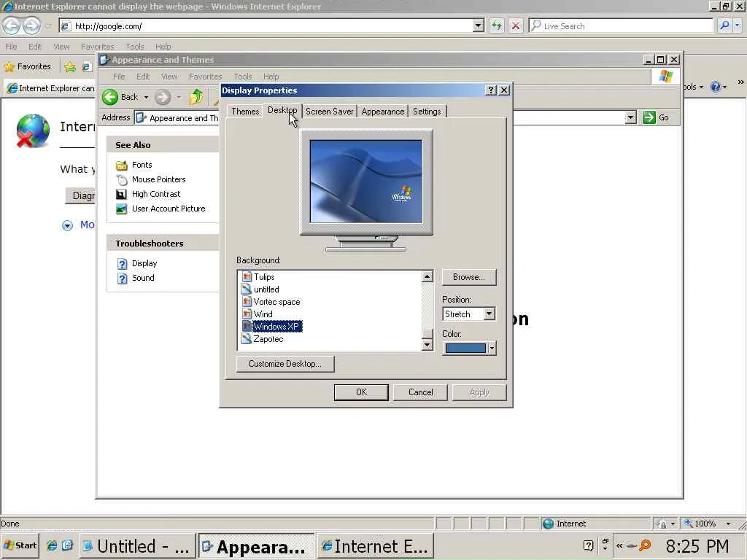Click second quick launch icon beside Start
Viewport: 747px width, 560px height.
[67, 545]
